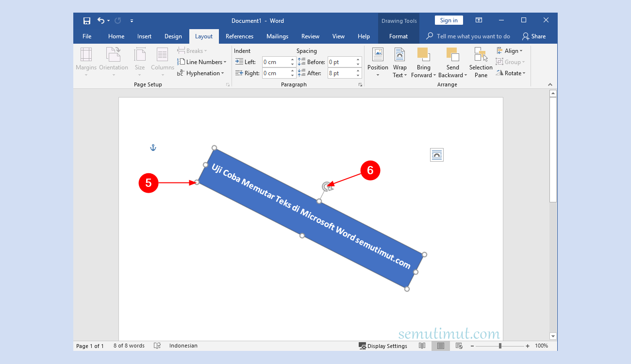
Task: Go to the References tab
Action: pyautogui.click(x=239, y=36)
